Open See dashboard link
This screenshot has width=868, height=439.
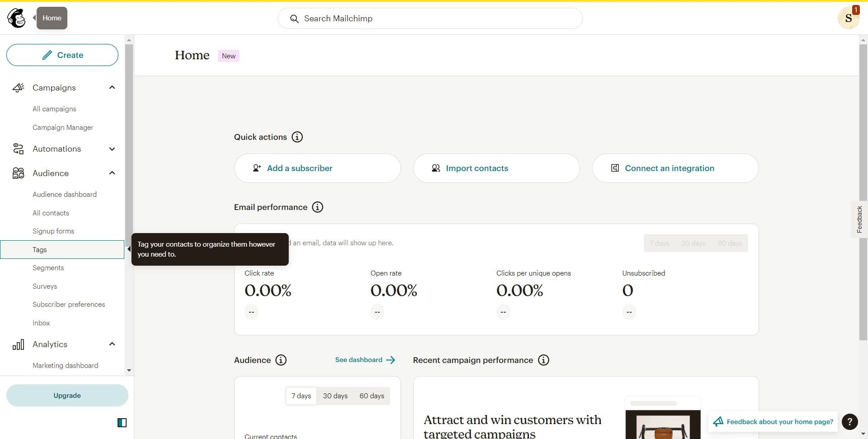tap(359, 360)
